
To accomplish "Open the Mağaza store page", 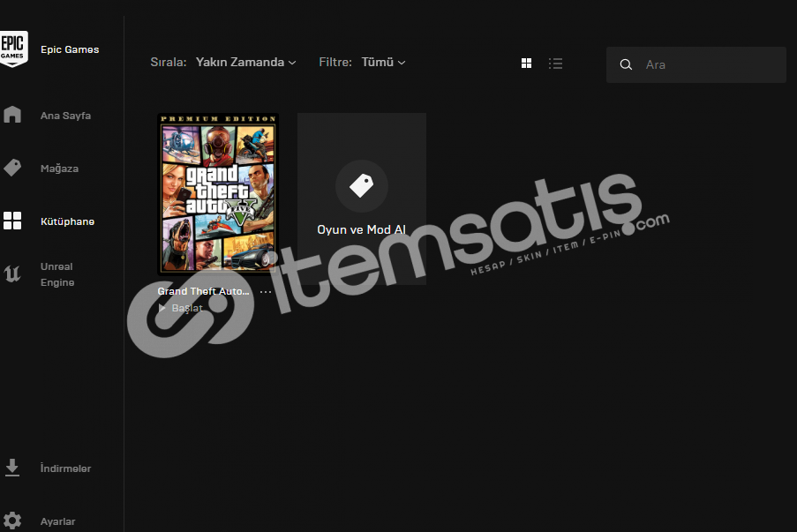I will 59,169.
